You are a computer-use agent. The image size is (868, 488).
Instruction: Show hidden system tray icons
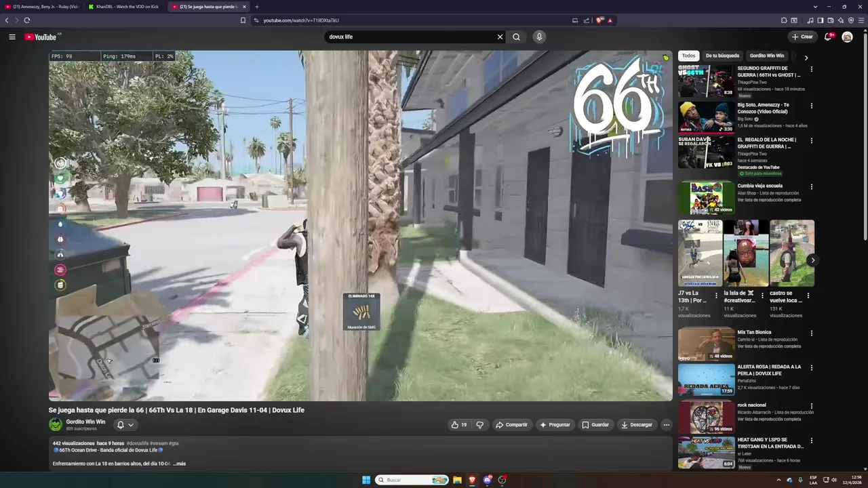pyautogui.click(x=778, y=480)
